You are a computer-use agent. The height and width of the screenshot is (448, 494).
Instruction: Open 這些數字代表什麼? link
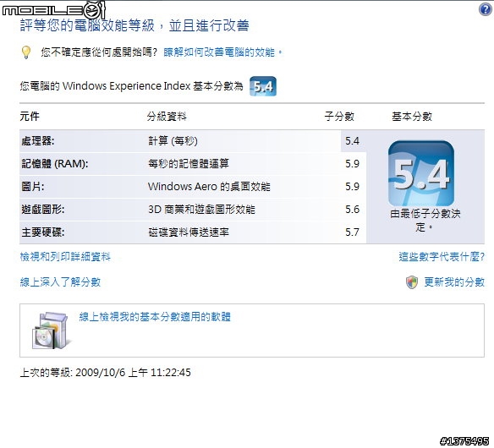[442, 257]
